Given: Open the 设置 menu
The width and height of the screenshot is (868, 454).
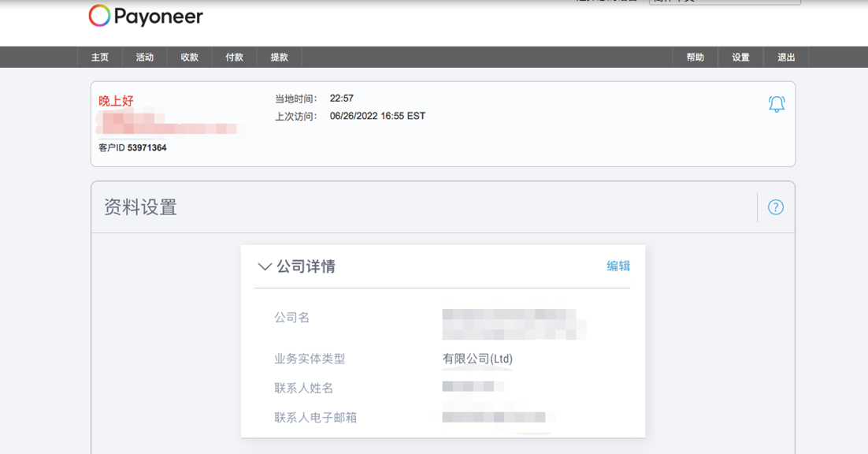Looking at the screenshot, I should click(x=740, y=56).
